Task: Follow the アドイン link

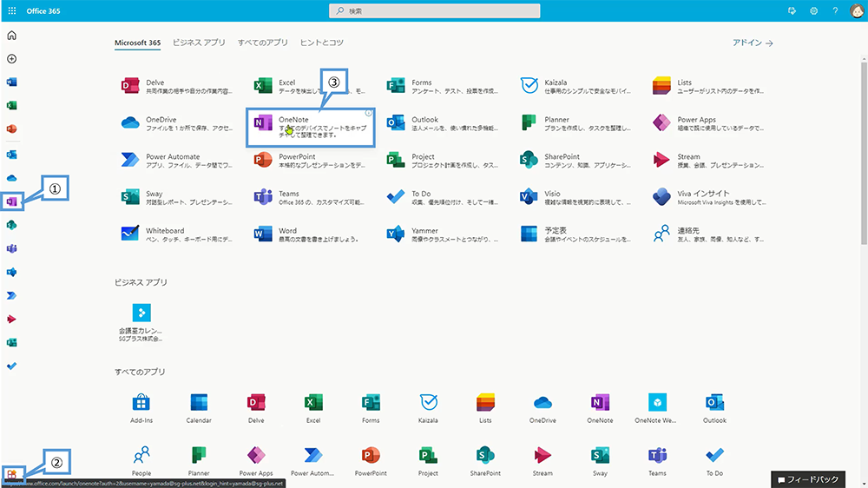Action: 753,43
